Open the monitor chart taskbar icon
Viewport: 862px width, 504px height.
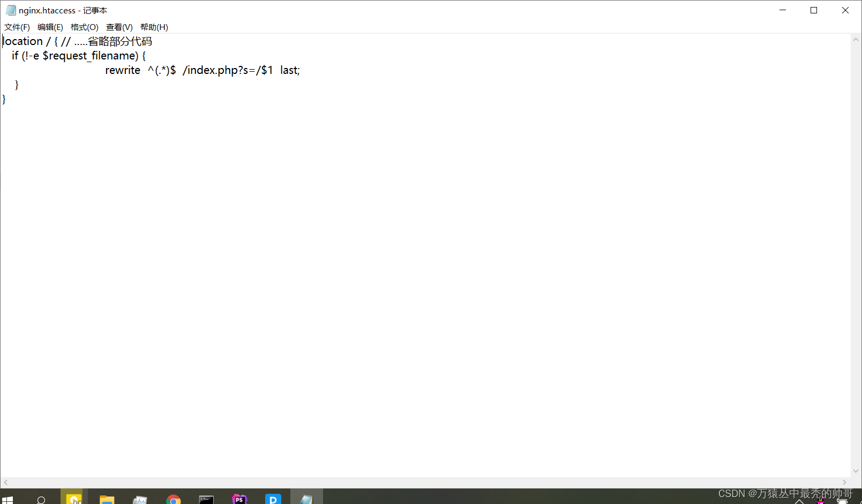pyautogui.click(x=140, y=499)
